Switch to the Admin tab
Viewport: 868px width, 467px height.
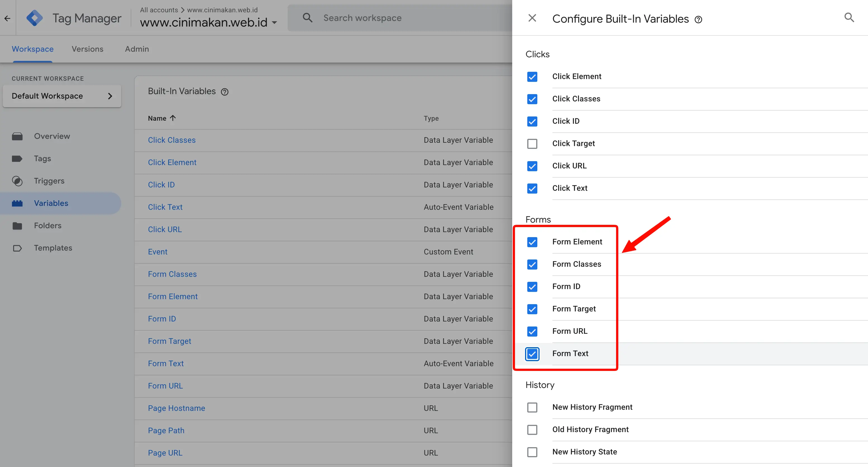click(137, 49)
